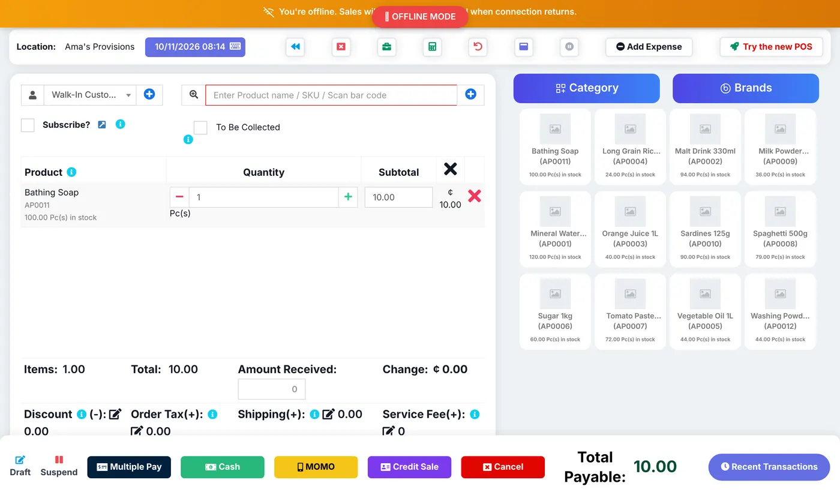Click the red X-box icon in top toolbar
The image size is (840, 504).
[341, 47]
